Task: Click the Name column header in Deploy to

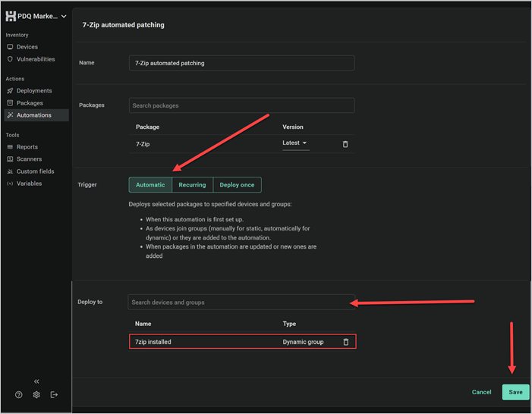Action: click(143, 324)
